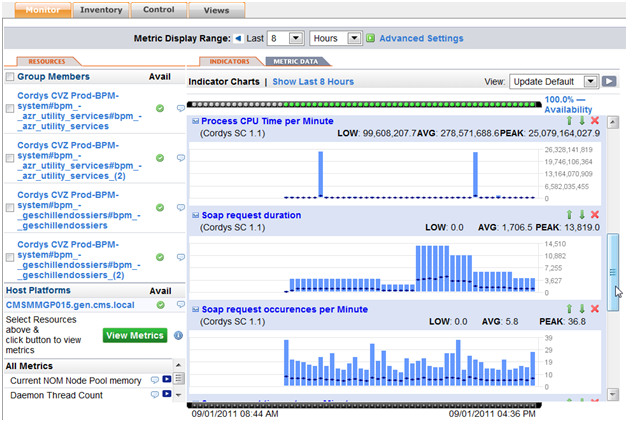
Task: Click the View Metrics button
Action: [135, 336]
